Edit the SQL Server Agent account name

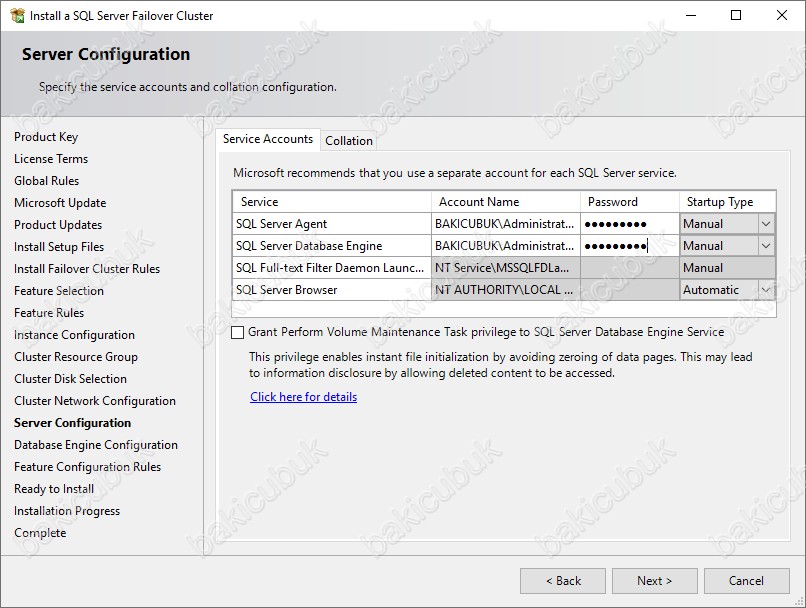[x=506, y=224]
